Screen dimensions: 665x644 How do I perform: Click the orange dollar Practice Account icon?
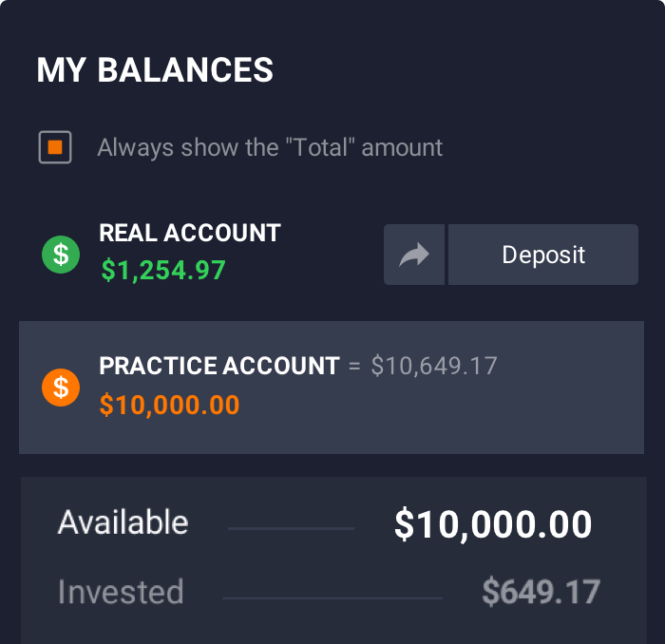tap(61, 388)
